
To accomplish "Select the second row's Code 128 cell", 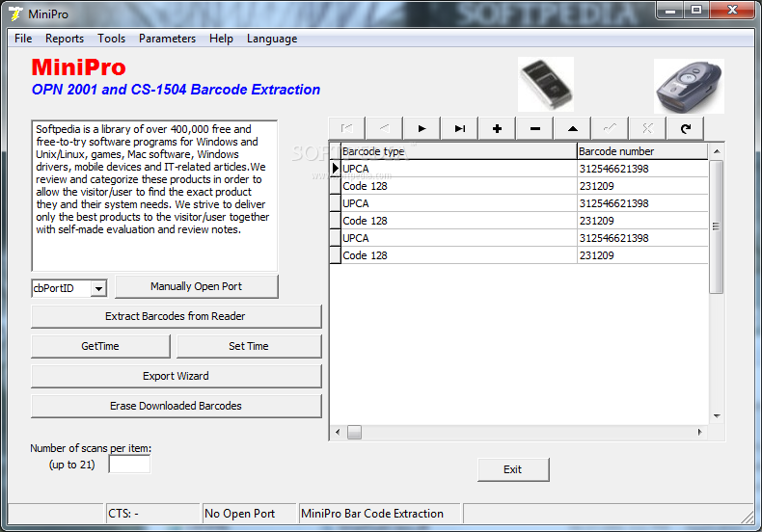I will [459, 186].
